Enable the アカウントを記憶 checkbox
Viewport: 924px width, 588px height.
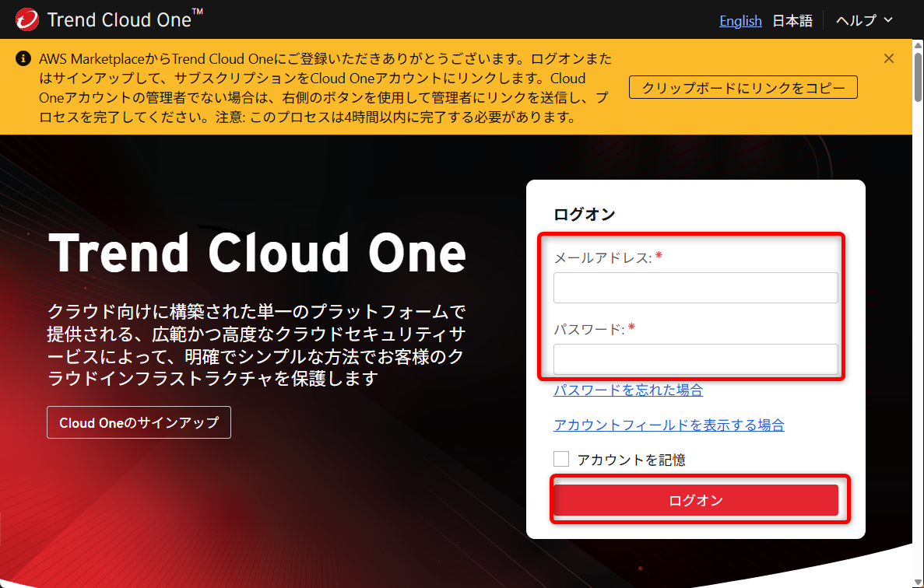[561, 459]
